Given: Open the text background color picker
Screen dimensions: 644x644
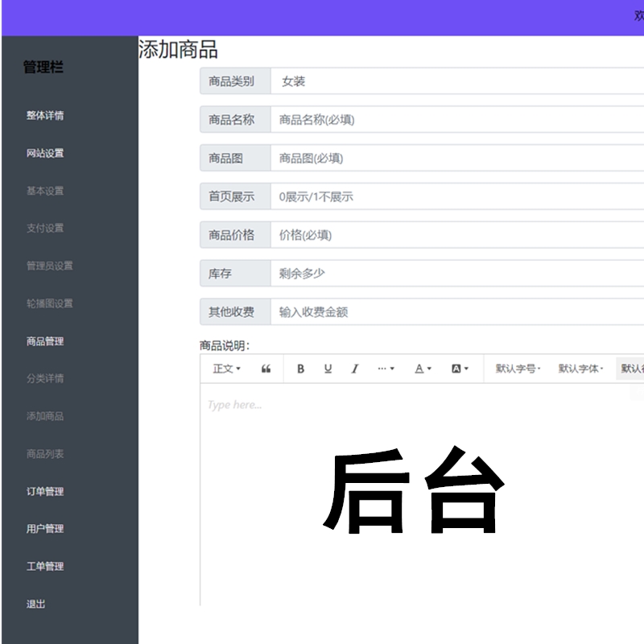Looking at the screenshot, I should [x=460, y=369].
